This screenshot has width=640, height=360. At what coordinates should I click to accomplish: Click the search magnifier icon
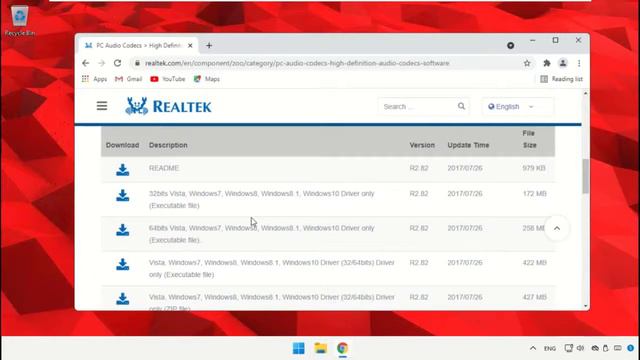(461, 106)
